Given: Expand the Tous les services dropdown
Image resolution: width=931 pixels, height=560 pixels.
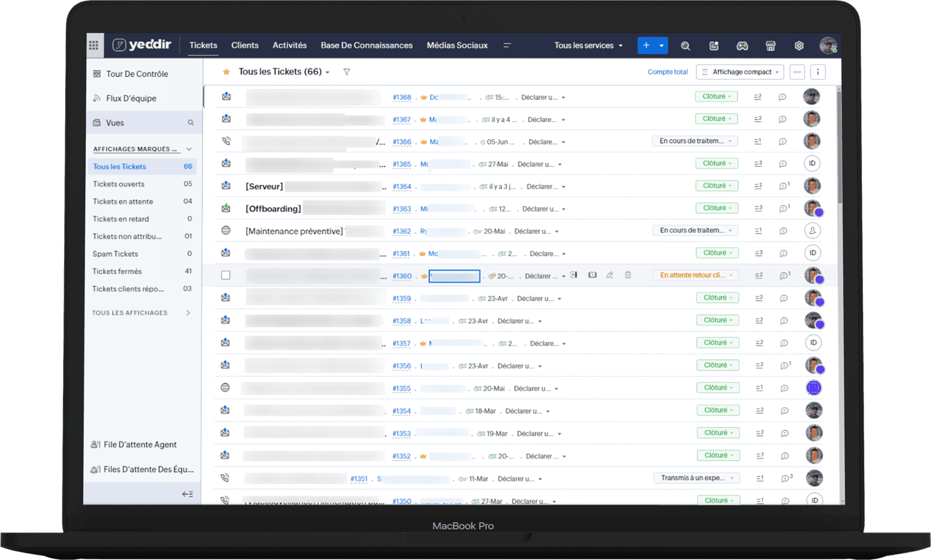Looking at the screenshot, I should pyautogui.click(x=588, y=45).
